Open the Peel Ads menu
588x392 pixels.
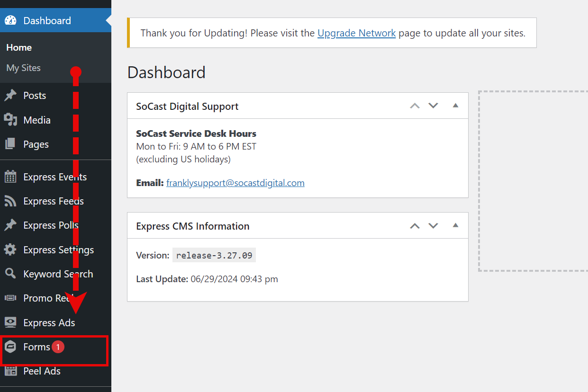click(55, 371)
